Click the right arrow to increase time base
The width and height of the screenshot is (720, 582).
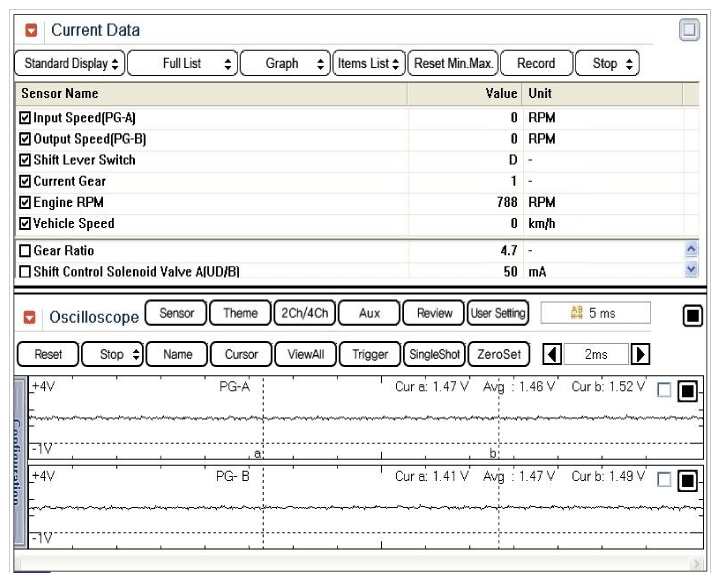click(640, 354)
